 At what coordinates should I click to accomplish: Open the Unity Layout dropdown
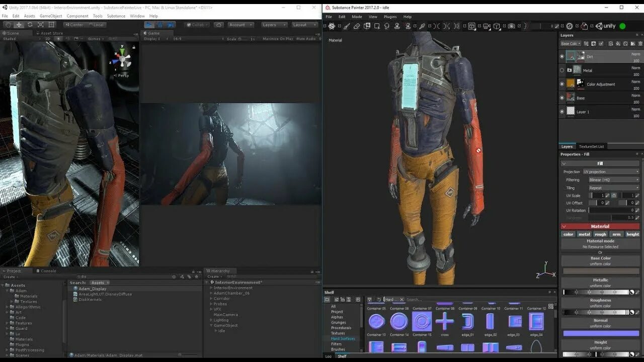[304, 25]
